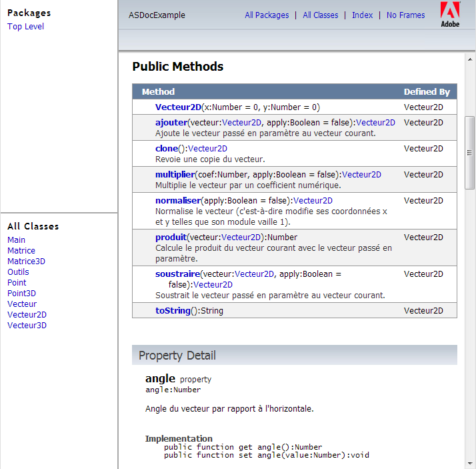Click Vecteur2D return type of clone

point(207,149)
